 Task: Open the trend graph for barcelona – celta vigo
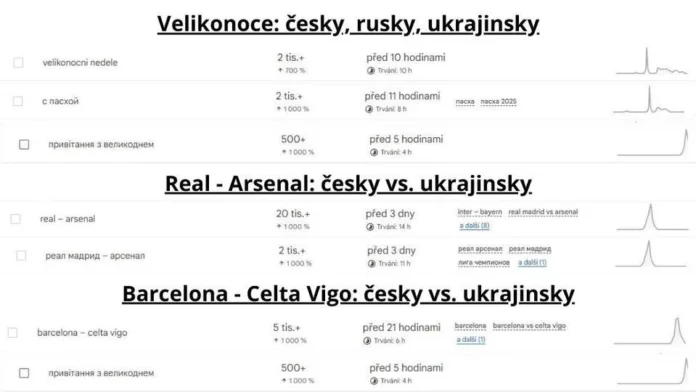(x=650, y=331)
